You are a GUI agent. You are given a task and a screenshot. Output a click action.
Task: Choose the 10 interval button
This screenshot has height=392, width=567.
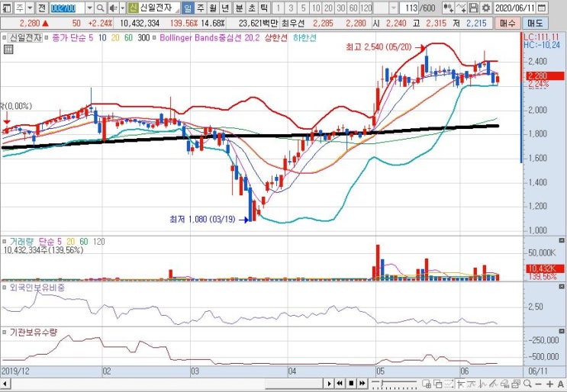click(316, 8)
